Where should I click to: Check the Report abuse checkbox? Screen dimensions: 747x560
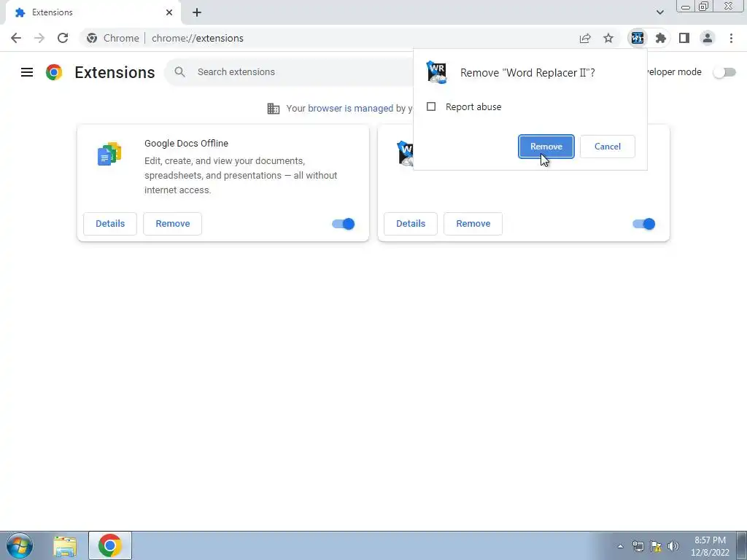(431, 106)
